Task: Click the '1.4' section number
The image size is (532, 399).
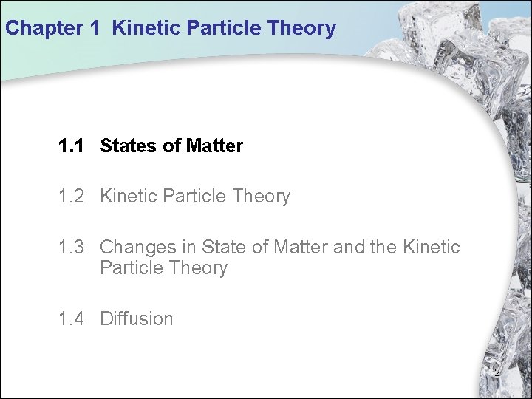Action: pos(71,318)
